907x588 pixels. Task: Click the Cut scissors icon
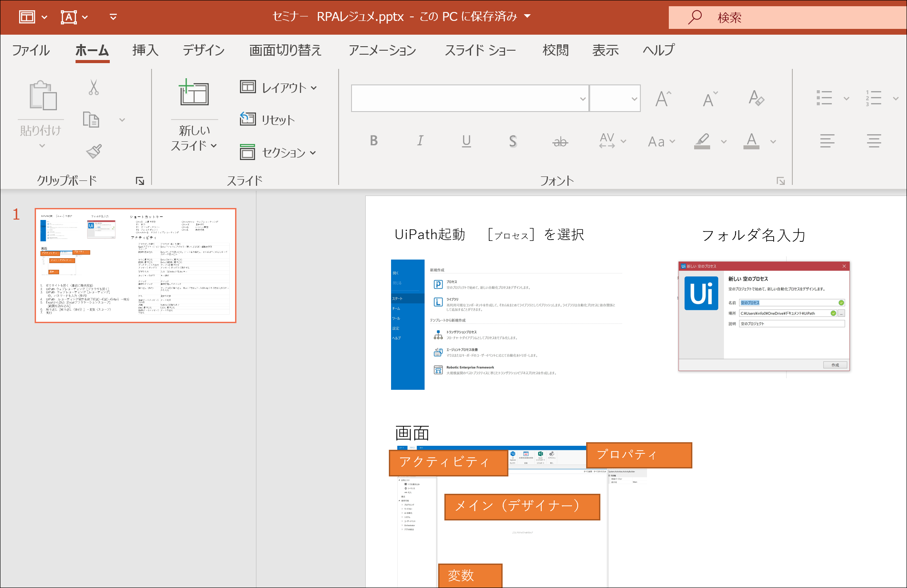(93, 88)
